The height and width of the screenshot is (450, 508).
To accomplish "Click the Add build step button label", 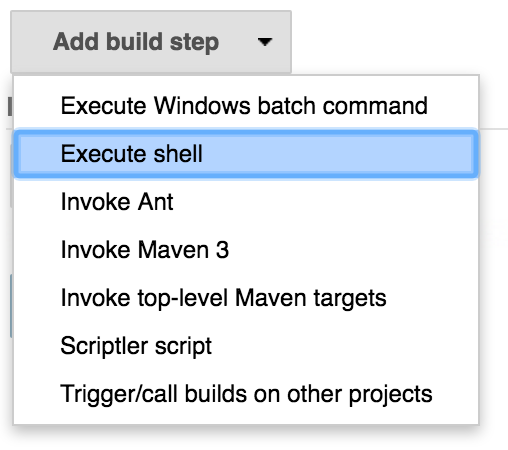I will pos(136,42).
